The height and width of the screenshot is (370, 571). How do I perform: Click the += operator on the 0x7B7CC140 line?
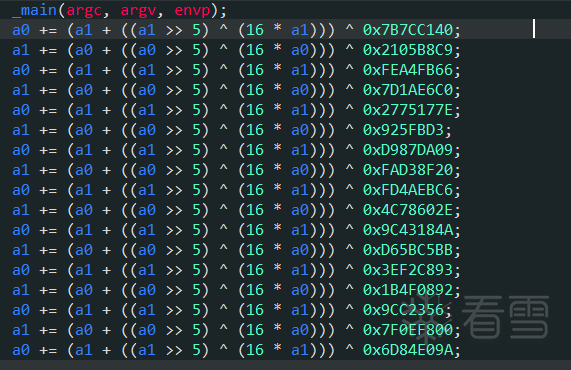pyautogui.click(x=48, y=30)
